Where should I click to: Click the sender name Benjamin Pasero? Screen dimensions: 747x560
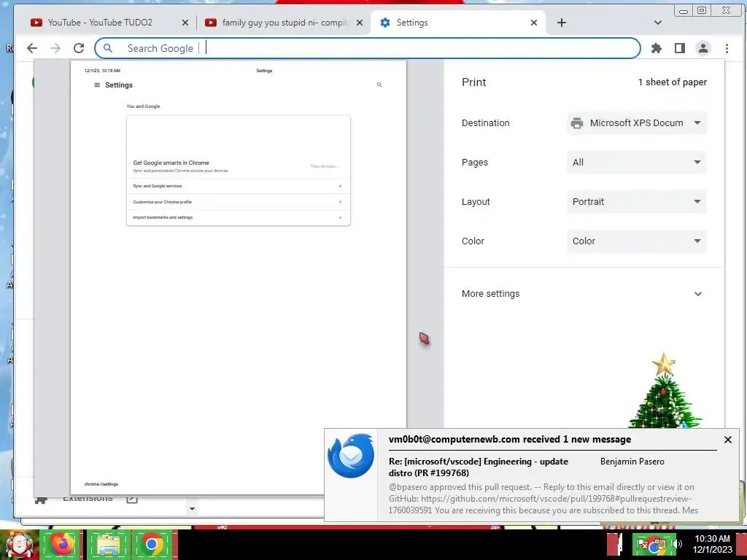632,462
